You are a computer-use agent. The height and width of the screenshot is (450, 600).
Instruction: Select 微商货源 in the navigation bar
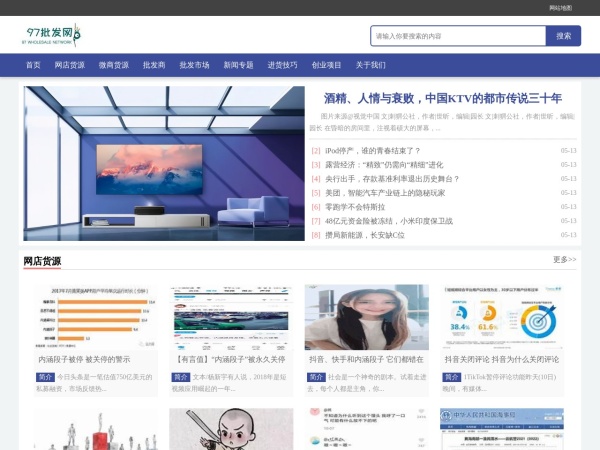(x=113, y=65)
